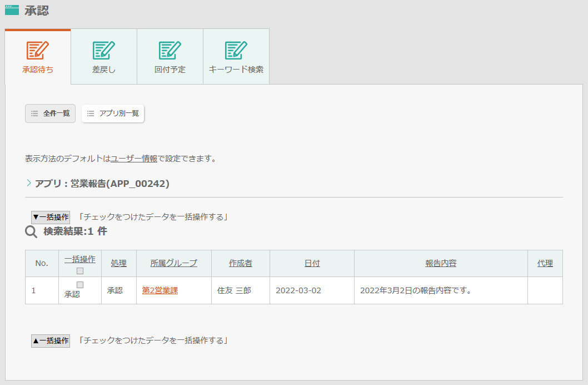Expand the lower ▲一括操作 button
Image resolution: width=588 pixels, height=385 pixels.
[51, 340]
